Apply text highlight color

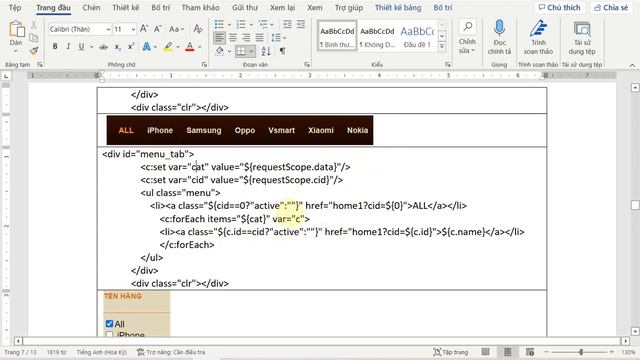[168, 47]
